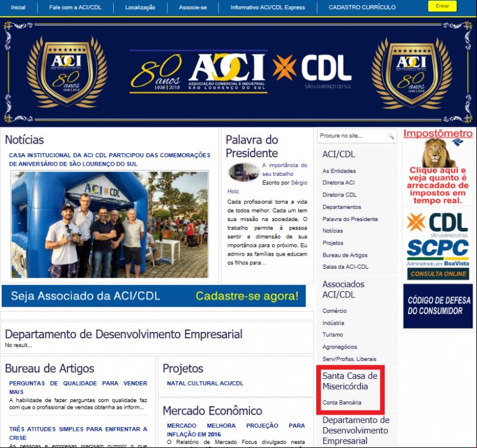Open the inflatable tent news photo
Viewport: 477px width, 448px height.
110,225
